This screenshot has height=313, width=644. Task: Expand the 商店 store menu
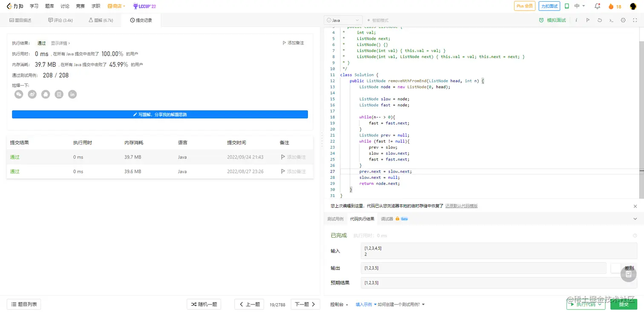coord(116,6)
